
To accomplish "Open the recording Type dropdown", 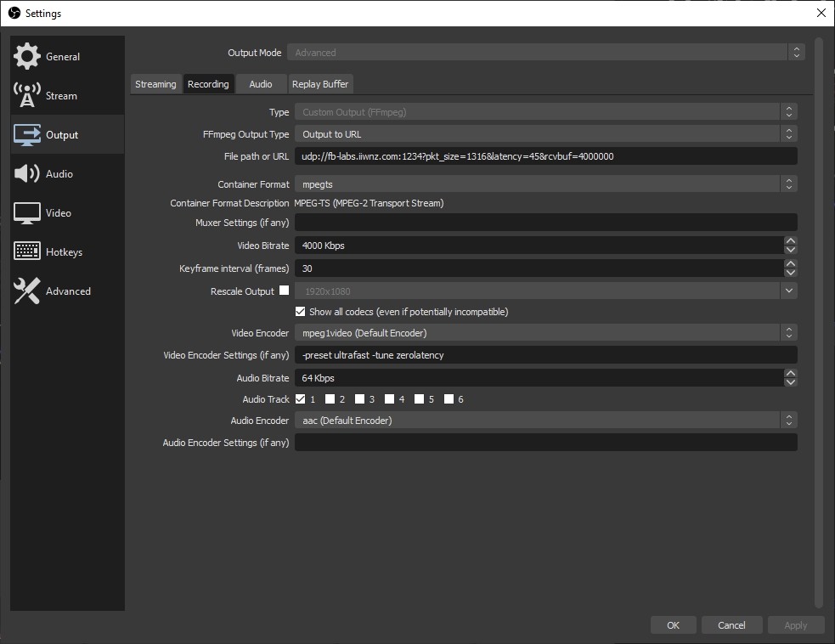I will click(x=546, y=112).
